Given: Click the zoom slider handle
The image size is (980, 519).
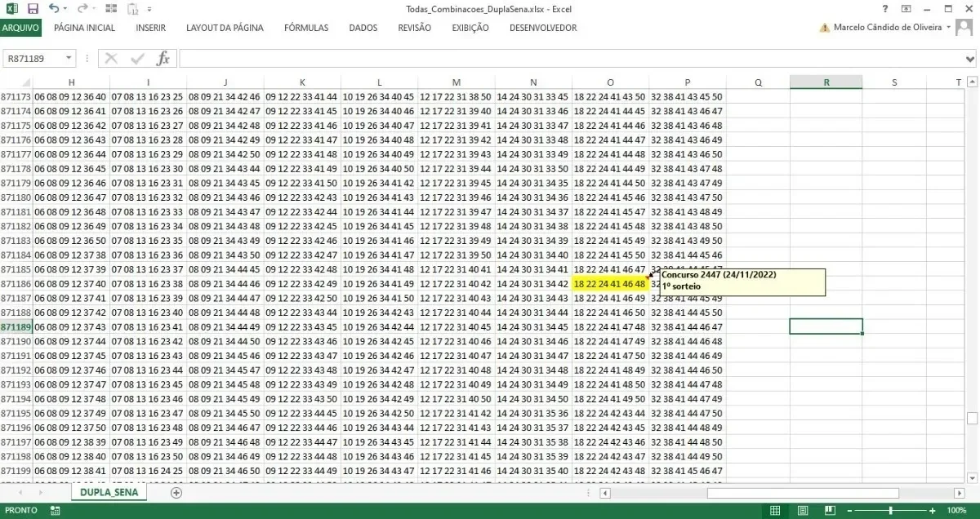Looking at the screenshot, I should tap(890, 510).
